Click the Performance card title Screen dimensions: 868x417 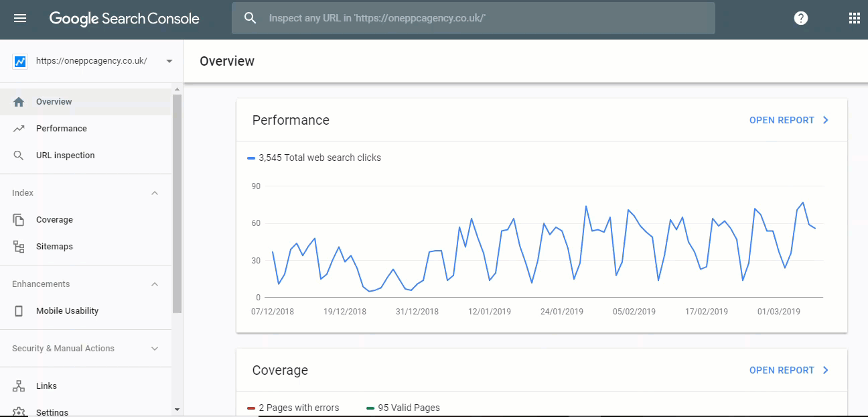pos(291,120)
